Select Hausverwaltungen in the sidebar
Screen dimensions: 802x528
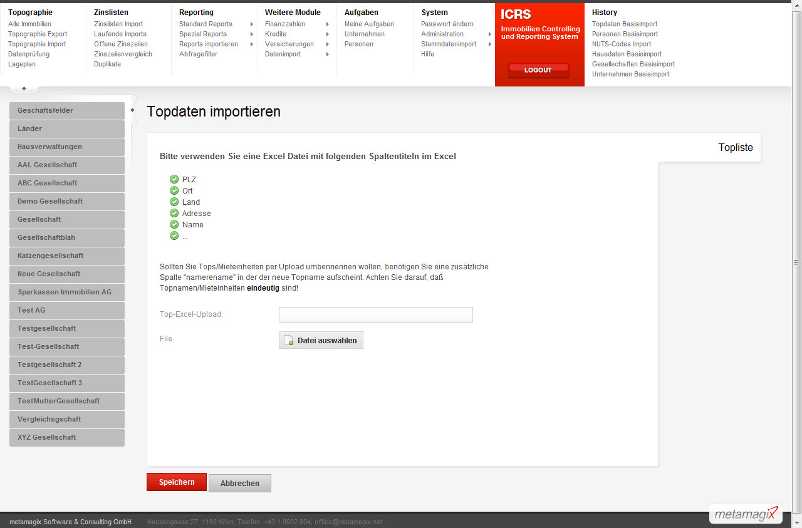67,147
